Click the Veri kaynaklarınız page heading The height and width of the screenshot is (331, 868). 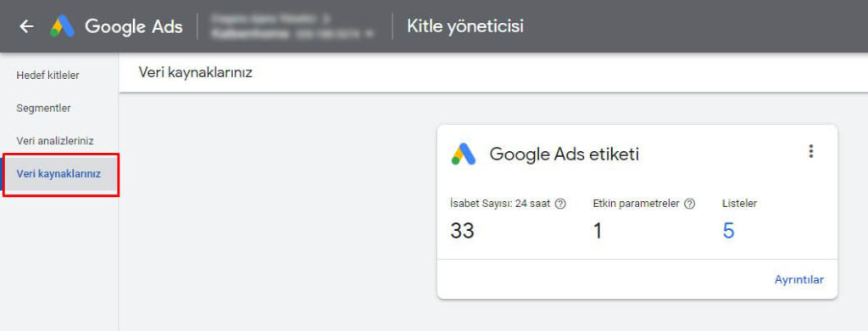[196, 73]
